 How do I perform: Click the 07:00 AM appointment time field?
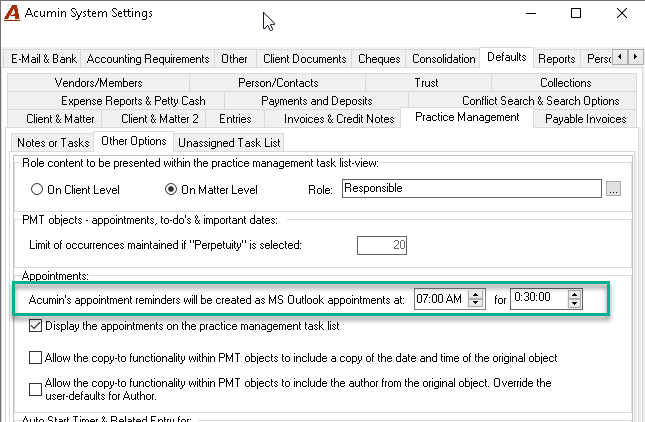pyautogui.click(x=441, y=299)
